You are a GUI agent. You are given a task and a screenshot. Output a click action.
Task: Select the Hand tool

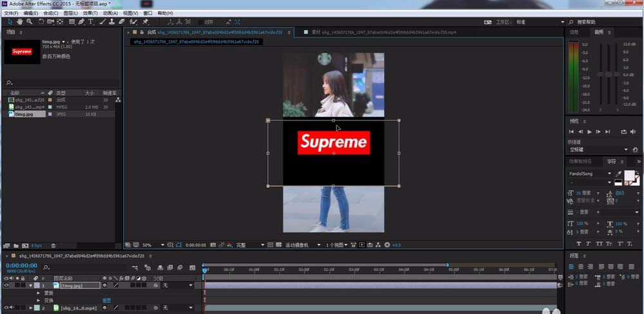(20, 22)
